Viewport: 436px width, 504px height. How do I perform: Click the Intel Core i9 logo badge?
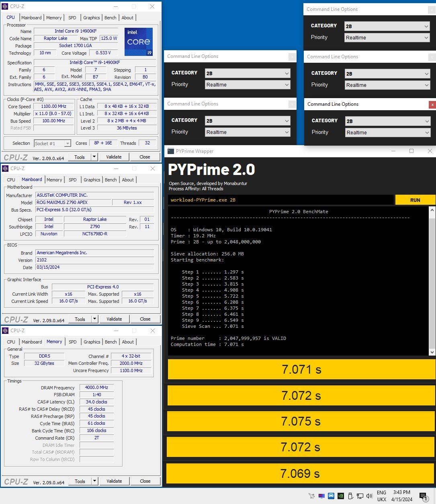[138, 42]
